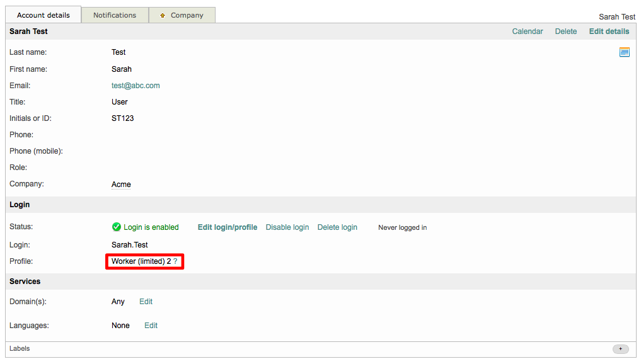Click the Delete login link
This screenshot has width=641, height=364.
(337, 227)
